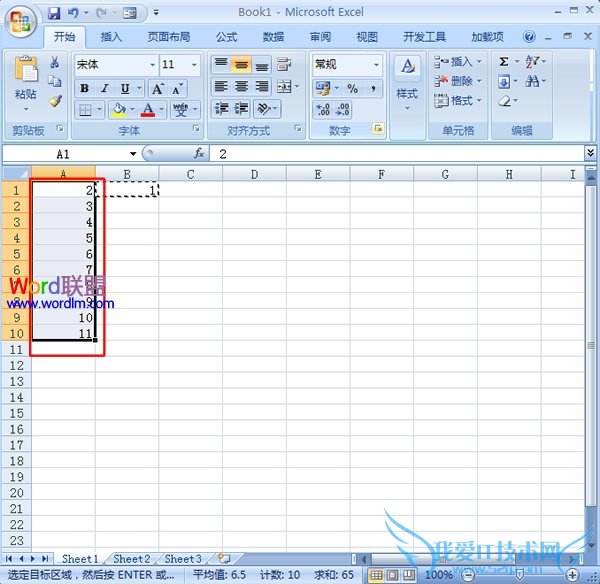Undo the last action
Image resolution: width=600 pixels, height=584 pixels.
point(73,13)
